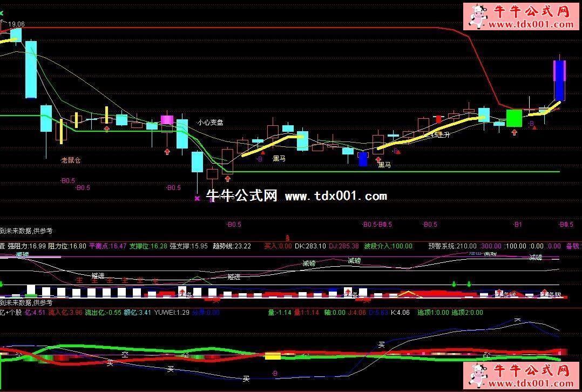
Task: Select the 趋势线:23.22 indicator value
Action: (x=232, y=246)
